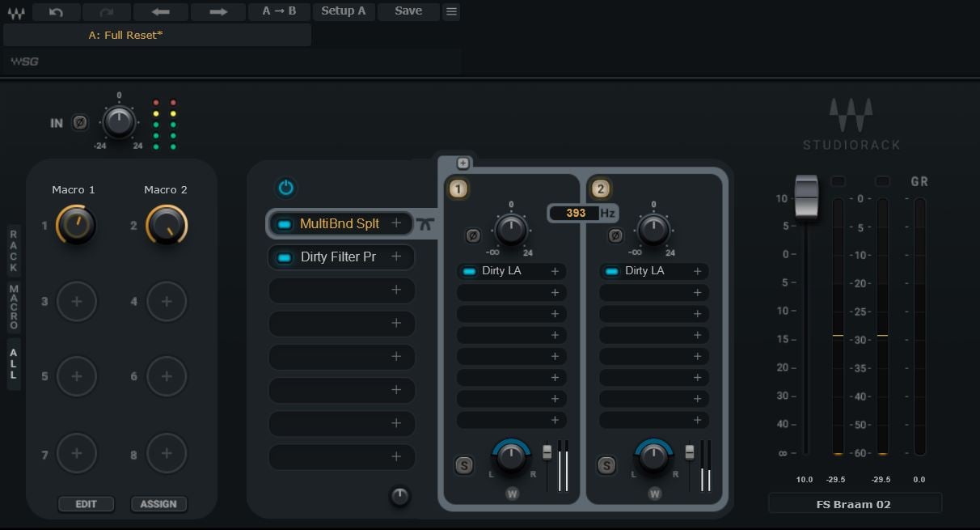Solo band 1 with the S button
The height and width of the screenshot is (530, 980).
(464, 465)
